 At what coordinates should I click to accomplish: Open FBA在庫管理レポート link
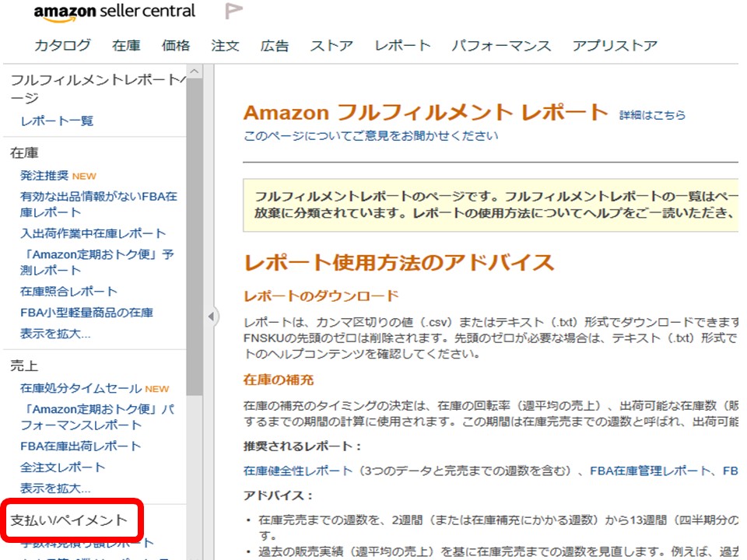click(x=650, y=471)
